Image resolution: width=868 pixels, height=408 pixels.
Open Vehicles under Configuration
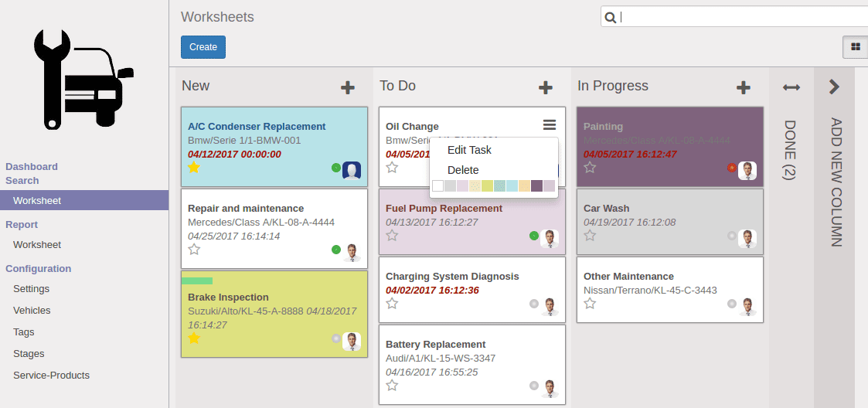32,310
